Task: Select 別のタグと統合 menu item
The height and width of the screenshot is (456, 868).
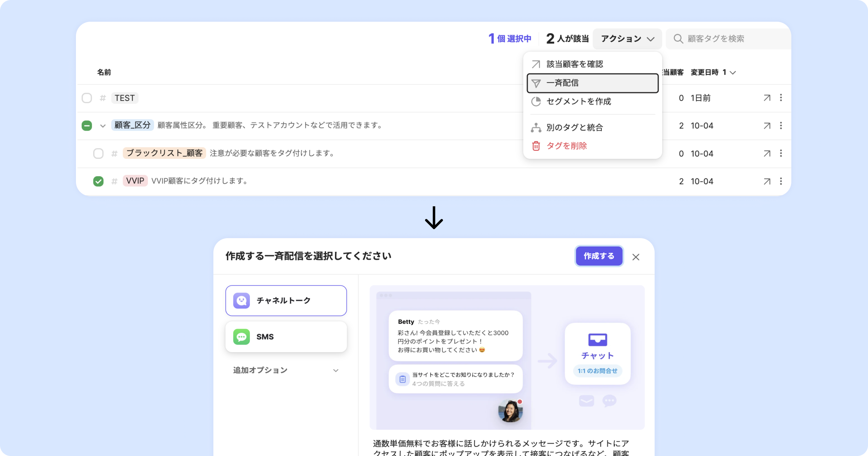Action: click(574, 127)
